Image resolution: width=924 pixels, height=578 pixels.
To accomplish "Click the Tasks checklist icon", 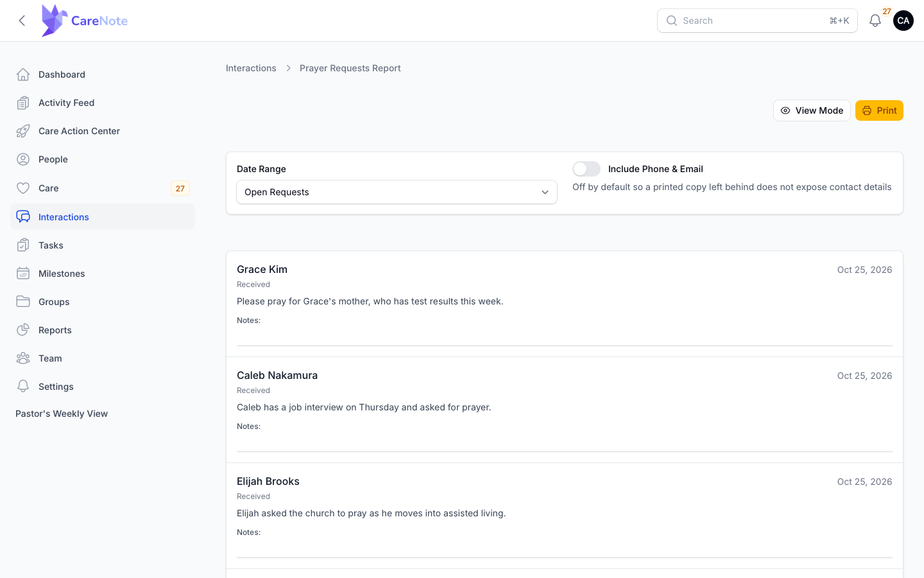I will point(23,245).
